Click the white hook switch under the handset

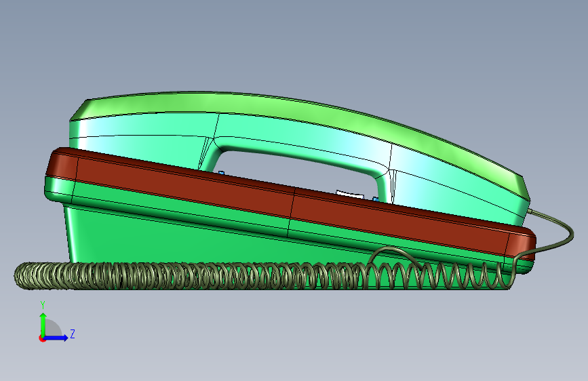(x=350, y=195)
